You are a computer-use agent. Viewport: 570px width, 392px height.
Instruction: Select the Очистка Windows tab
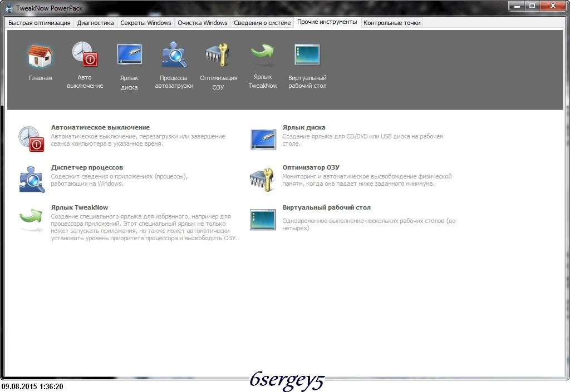point(203,23)
